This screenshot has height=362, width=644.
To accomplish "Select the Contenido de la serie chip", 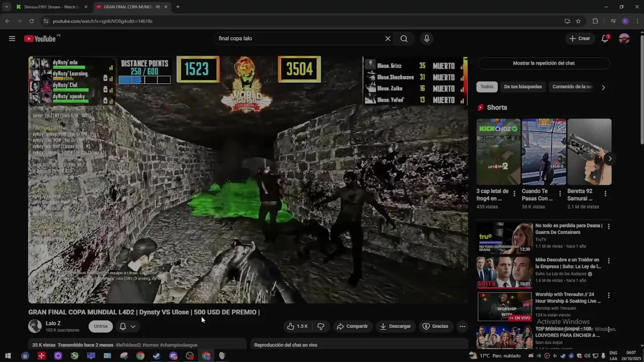I will pos(572,87).
